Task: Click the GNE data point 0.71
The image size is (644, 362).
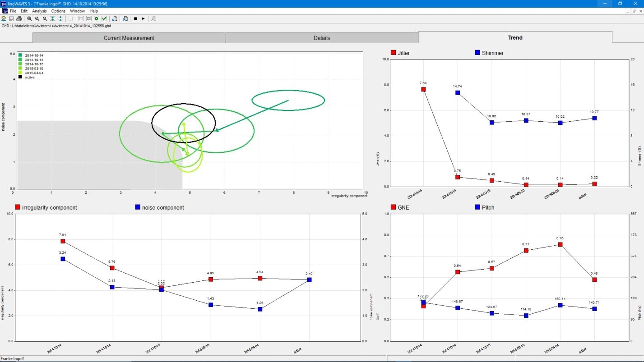Action: pos(526,251)
